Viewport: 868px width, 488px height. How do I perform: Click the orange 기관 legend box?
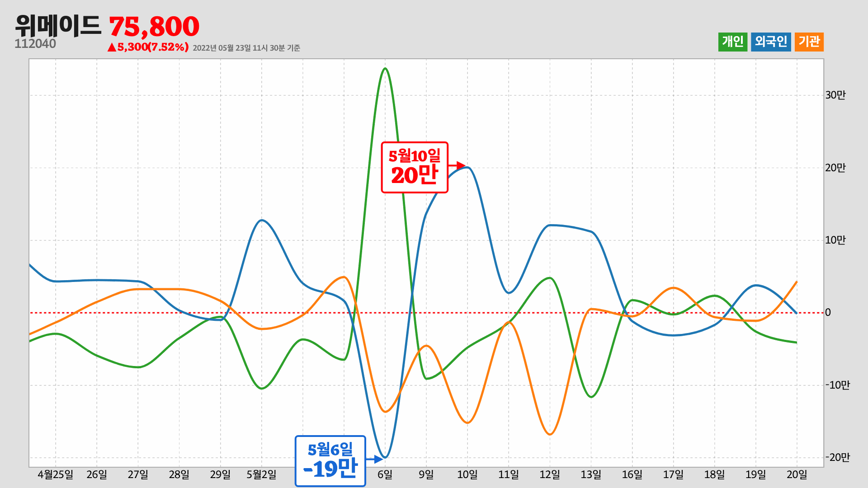[809, 42]
